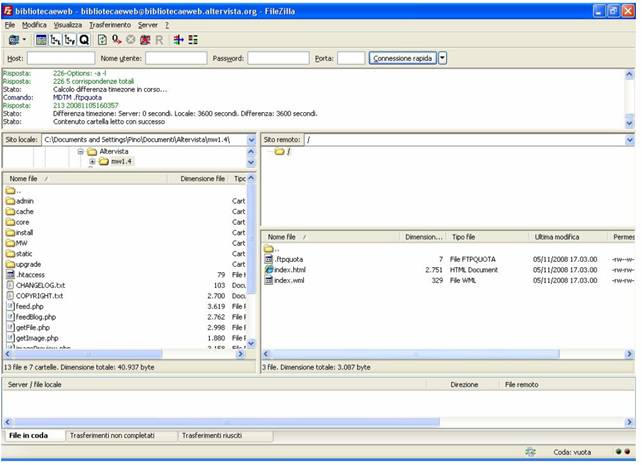Open the Sito locale path dropdown
This screenshot has width=642, height=465.
(251, 140)
